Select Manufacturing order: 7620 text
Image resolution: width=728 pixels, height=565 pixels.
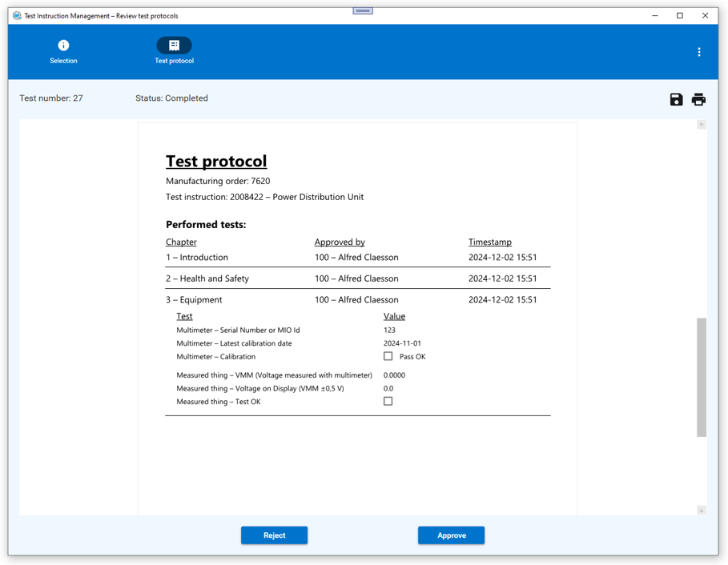[218, 181]
